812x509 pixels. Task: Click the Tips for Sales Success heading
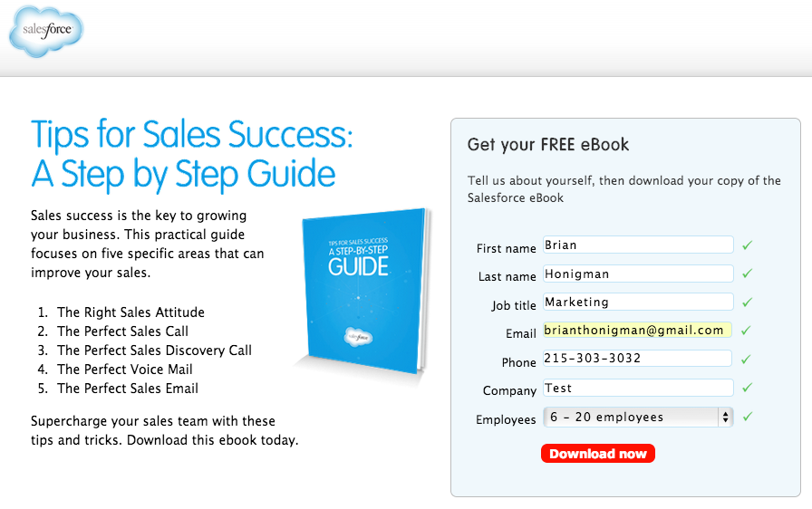point(191,154)
